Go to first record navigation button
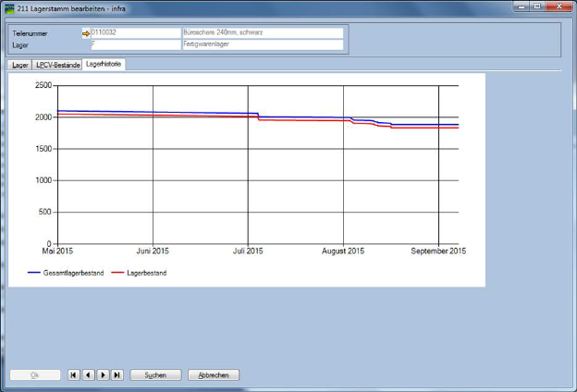Screen dimensions: 577x392 pos(74,375)
